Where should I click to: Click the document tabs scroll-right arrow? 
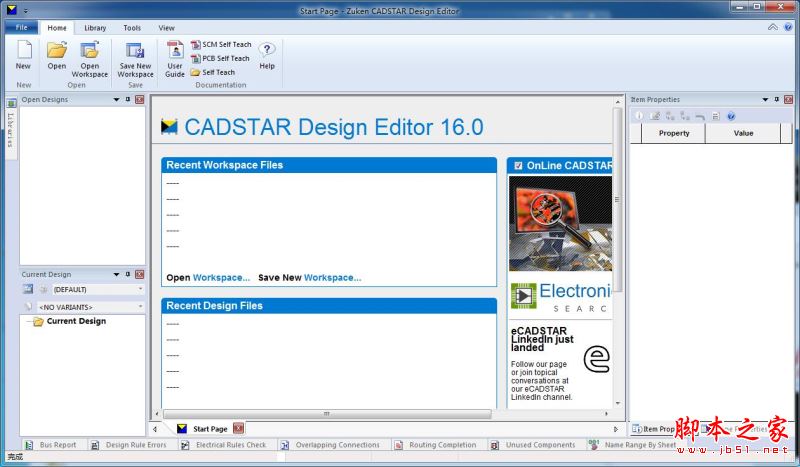pyautogui.click(x=616, y=429)
